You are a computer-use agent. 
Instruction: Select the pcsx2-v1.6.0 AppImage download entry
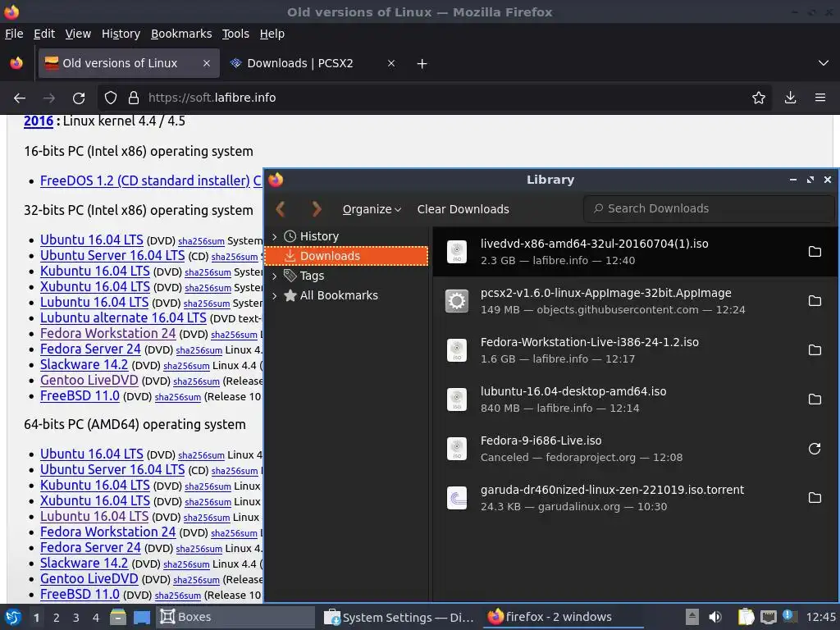click(x=635, y=301)
